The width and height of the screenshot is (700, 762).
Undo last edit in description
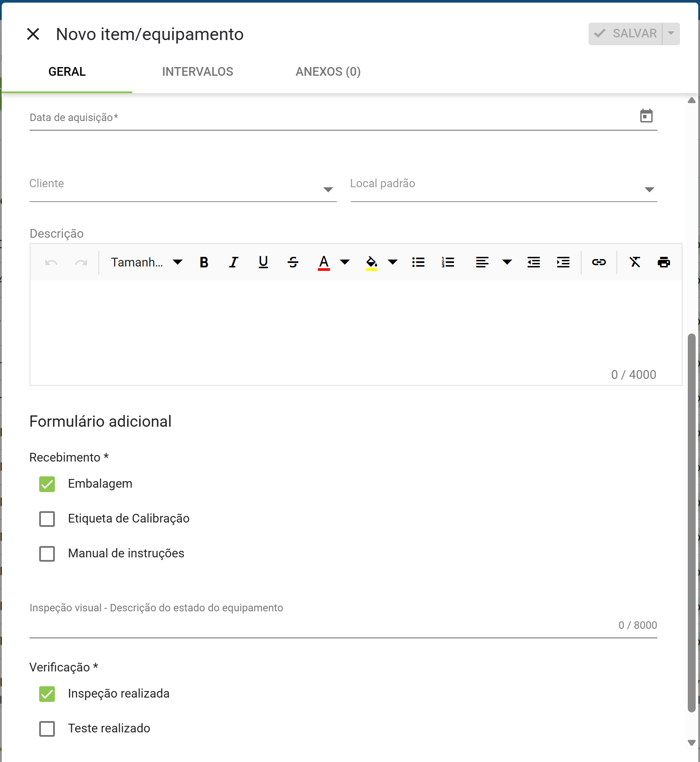coord(51,262)
